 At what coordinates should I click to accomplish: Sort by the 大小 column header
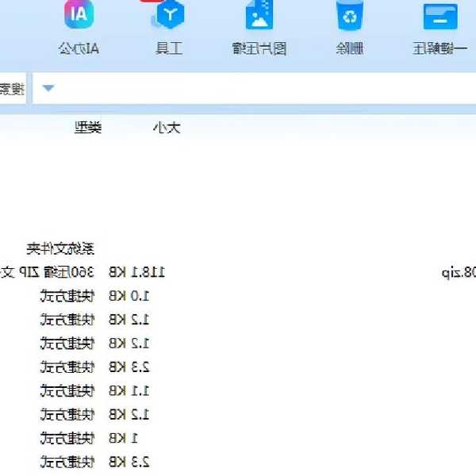pyautogui.click(x=166, y=128)
